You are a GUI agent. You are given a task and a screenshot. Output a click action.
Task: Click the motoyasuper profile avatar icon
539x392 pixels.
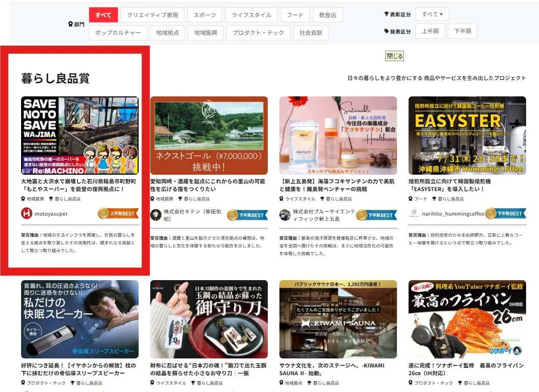[27, 213]
